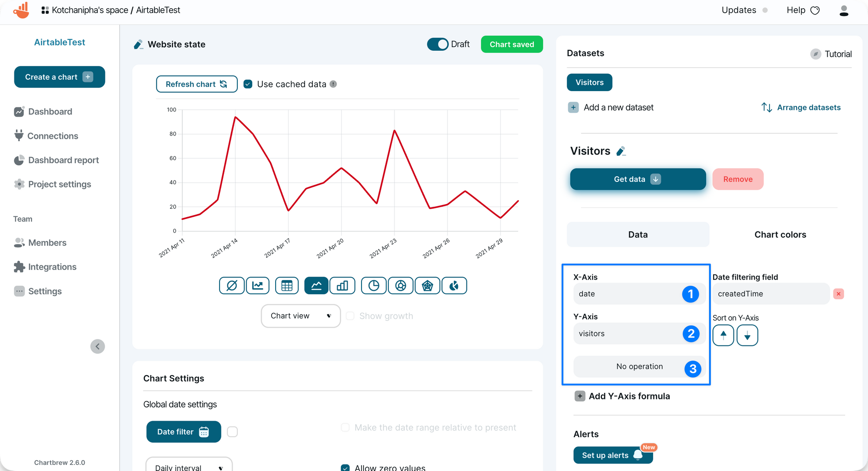This screenshot has height=471, width=868.
Task: Select the area chart icon in toolbar
Action: [316, 285]
